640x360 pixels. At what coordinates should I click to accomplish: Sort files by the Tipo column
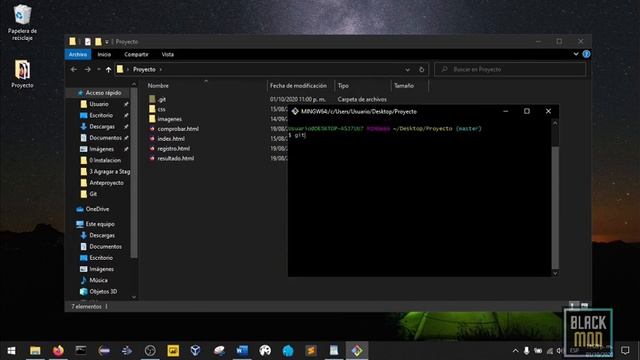tap(343, 86)
